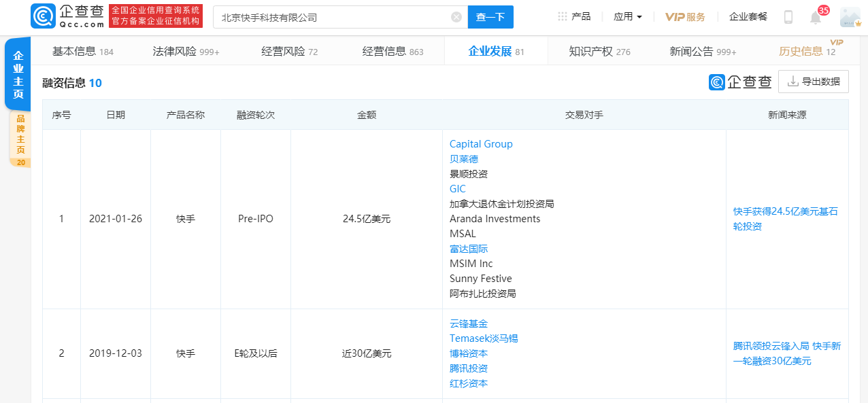Click the 查一下 search button

[x=490, y=17]
